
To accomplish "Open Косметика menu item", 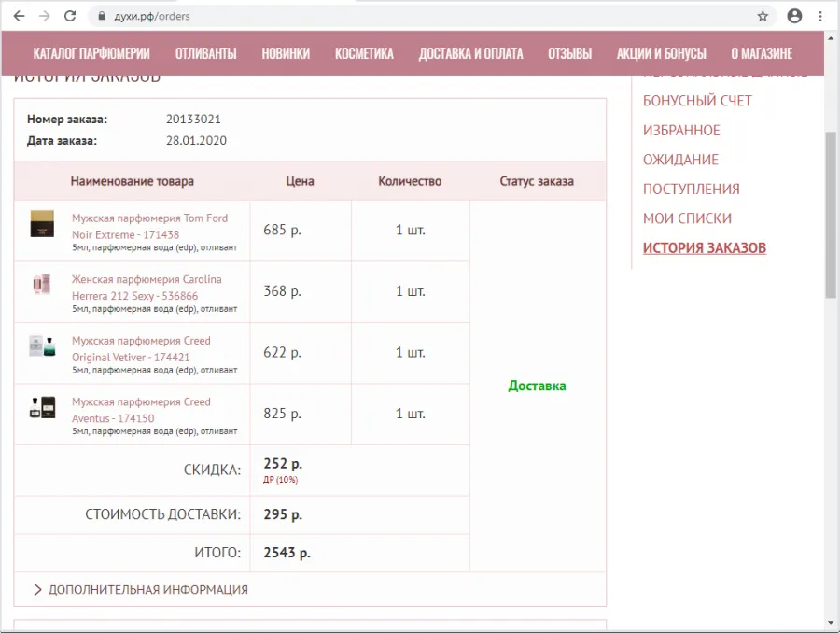I will coord(364,53).
